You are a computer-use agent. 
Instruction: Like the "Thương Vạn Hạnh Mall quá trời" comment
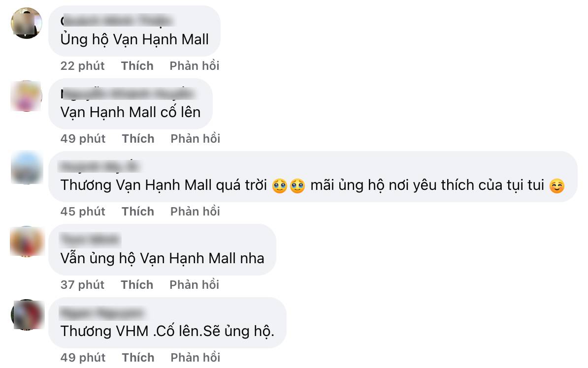[x=137, y=212]
